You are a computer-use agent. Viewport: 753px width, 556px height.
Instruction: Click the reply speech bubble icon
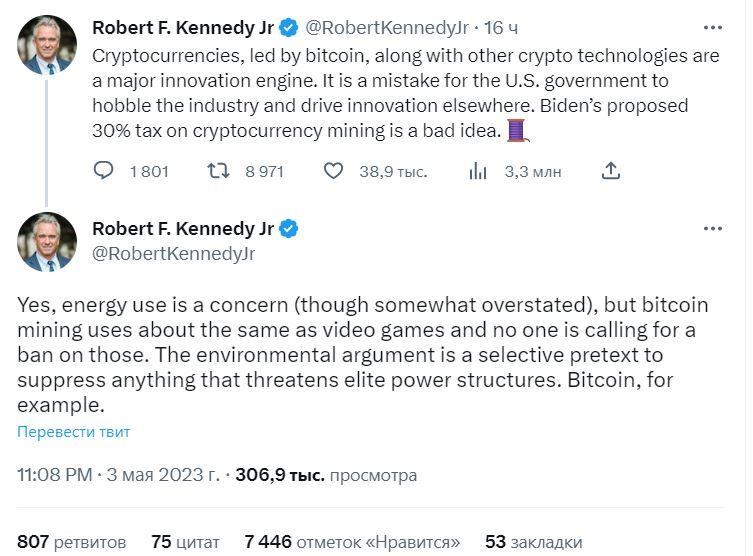(104, 171)
